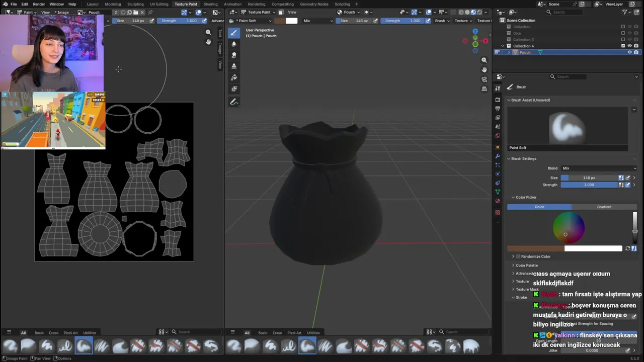Open the Modifiers wrench properties tab

pyautogui.click(x=498, y=156)
